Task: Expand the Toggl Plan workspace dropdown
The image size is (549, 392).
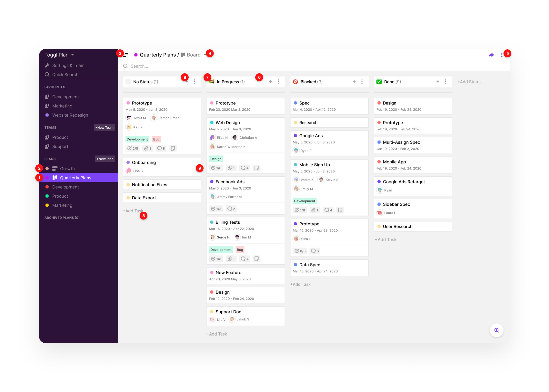Action: click(72, 55)
